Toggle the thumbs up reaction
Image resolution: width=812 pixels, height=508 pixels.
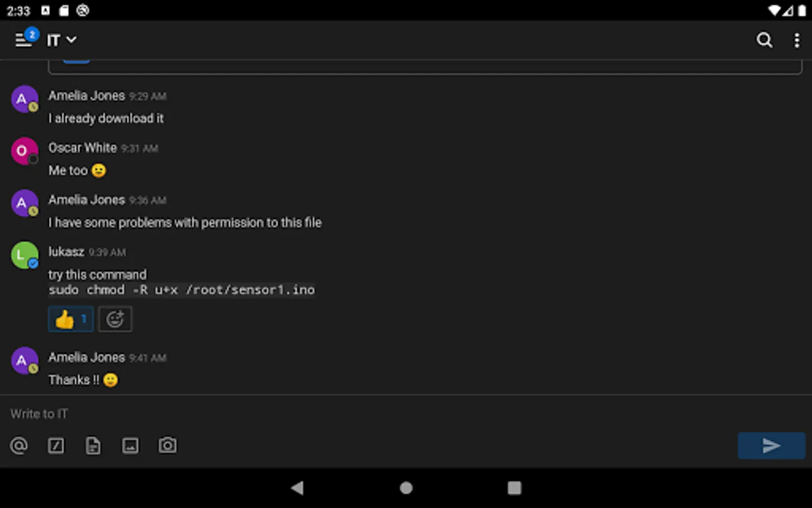(x=70, y=319)
